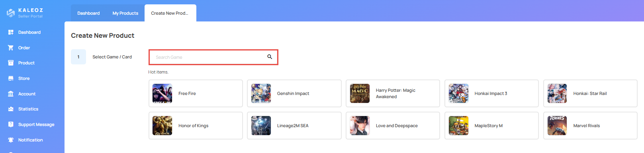
Task: Click the Hot items. text
Action: (x=159, y=72)
